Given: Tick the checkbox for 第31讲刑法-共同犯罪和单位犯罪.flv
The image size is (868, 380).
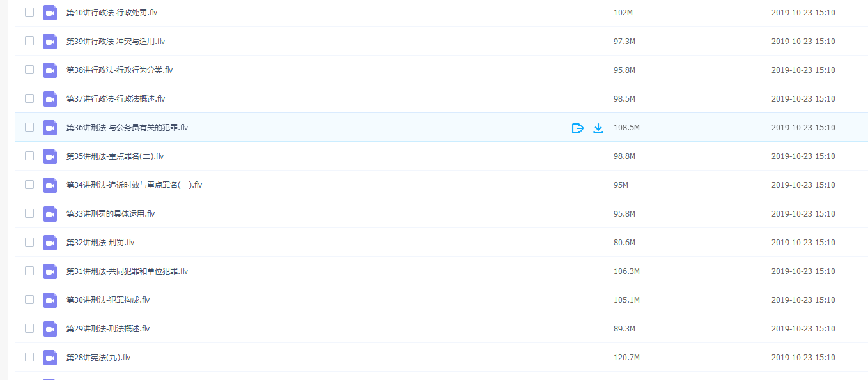Looking at the screenshot, I should (x=29, y=271).
